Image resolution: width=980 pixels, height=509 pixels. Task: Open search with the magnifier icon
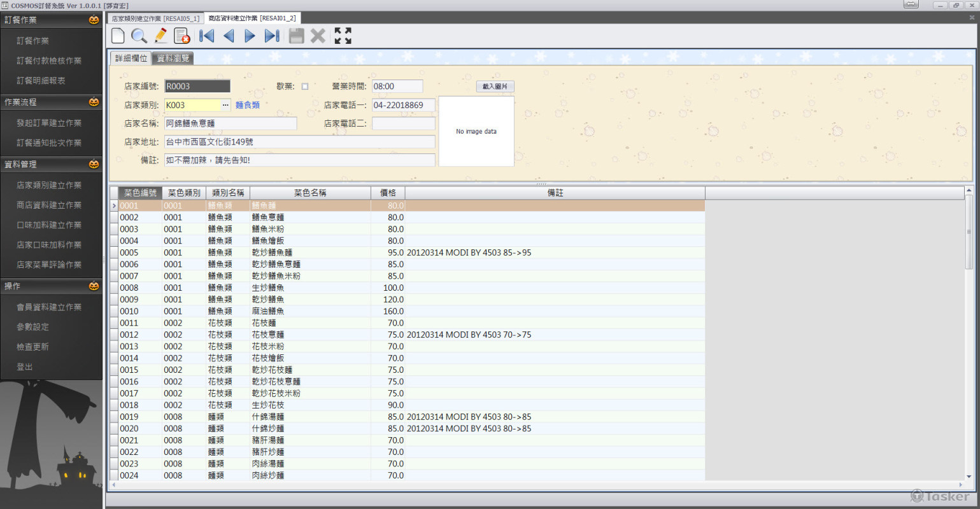[x=139, y=36]
